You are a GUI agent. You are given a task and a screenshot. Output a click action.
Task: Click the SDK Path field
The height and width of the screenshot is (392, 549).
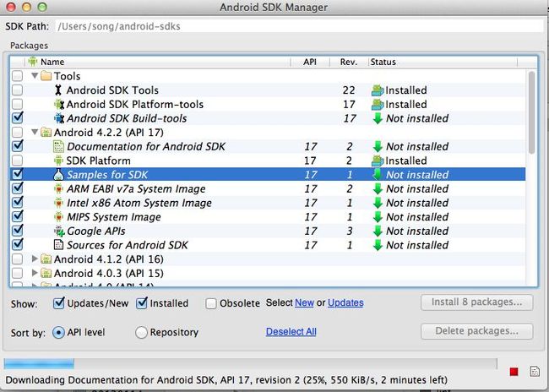[x=299, y=26]
